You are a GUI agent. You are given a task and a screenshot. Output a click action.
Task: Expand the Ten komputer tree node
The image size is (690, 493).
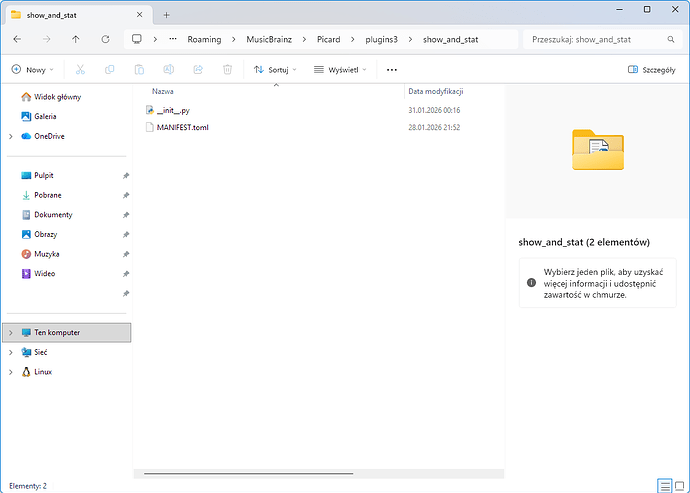[x=11, y=332]
